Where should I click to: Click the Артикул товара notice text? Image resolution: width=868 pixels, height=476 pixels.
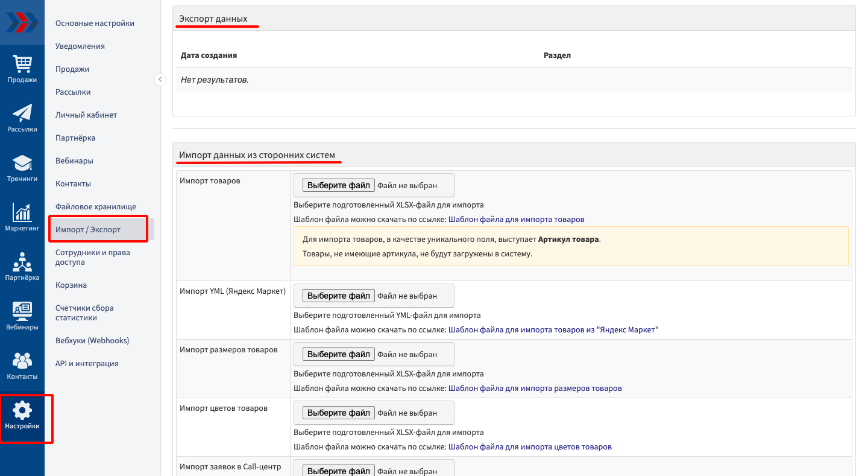pos(568,240)
